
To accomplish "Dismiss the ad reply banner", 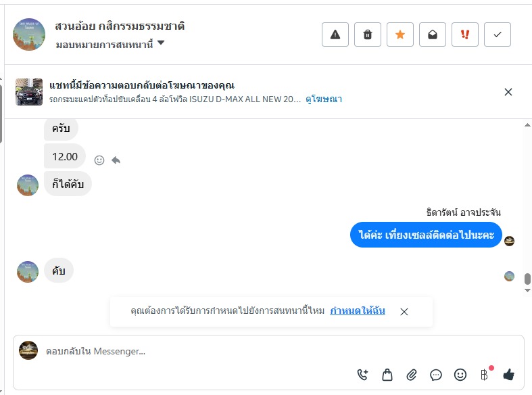I will [508, 92].
